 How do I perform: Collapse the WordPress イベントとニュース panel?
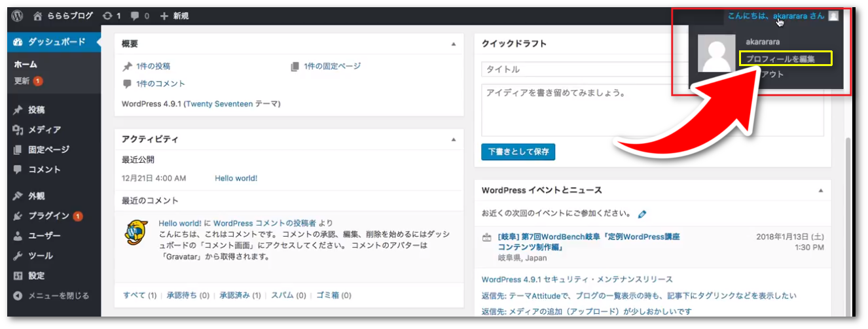click(x=820, y=190)
